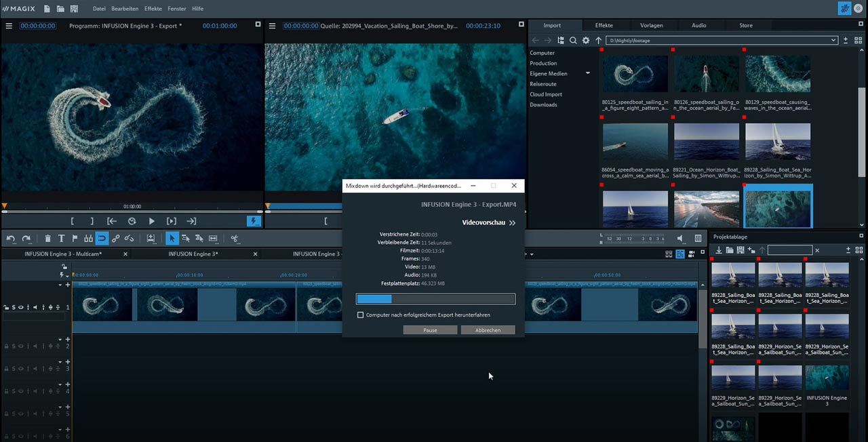The height and width of the screenshot is (442, 868).
Task: Expand the footage path dropdown
Action: click(x=833, y=41)
